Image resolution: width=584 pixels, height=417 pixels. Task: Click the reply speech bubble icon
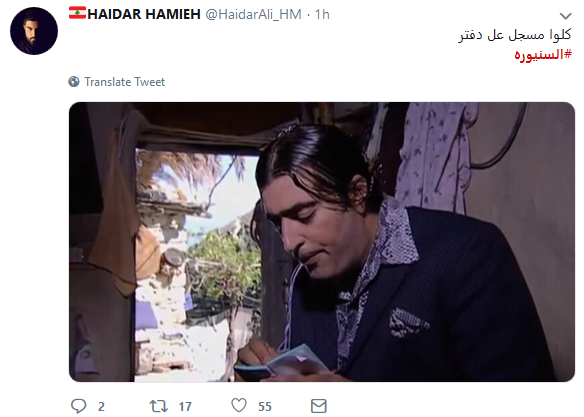pyautogui.click(x=78, y=406)
